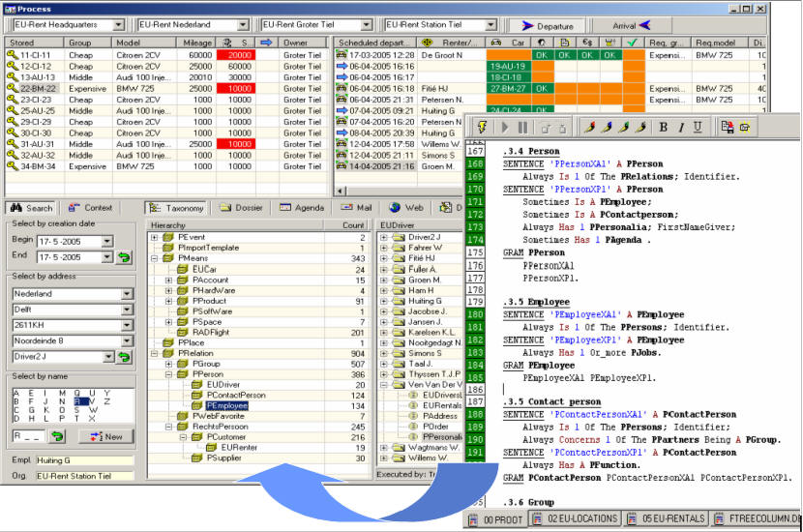Toggle Italic formatting in editor toolbar

(680, 127)
